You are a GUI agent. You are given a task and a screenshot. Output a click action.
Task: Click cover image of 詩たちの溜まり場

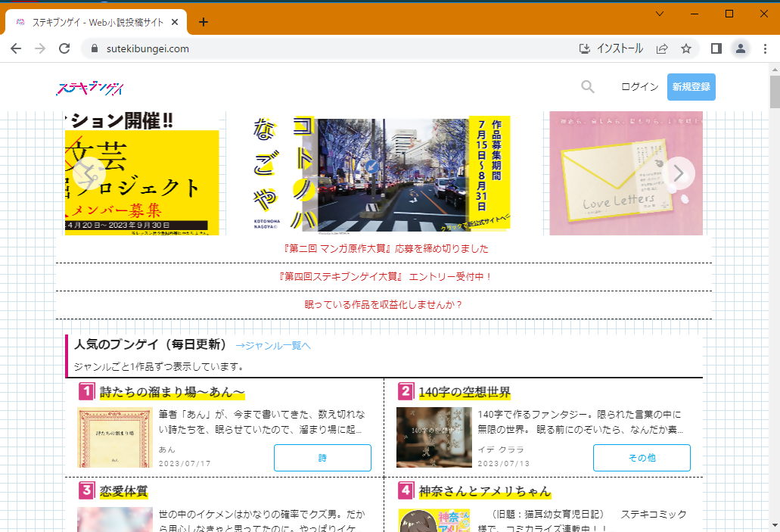coord(115,437)
